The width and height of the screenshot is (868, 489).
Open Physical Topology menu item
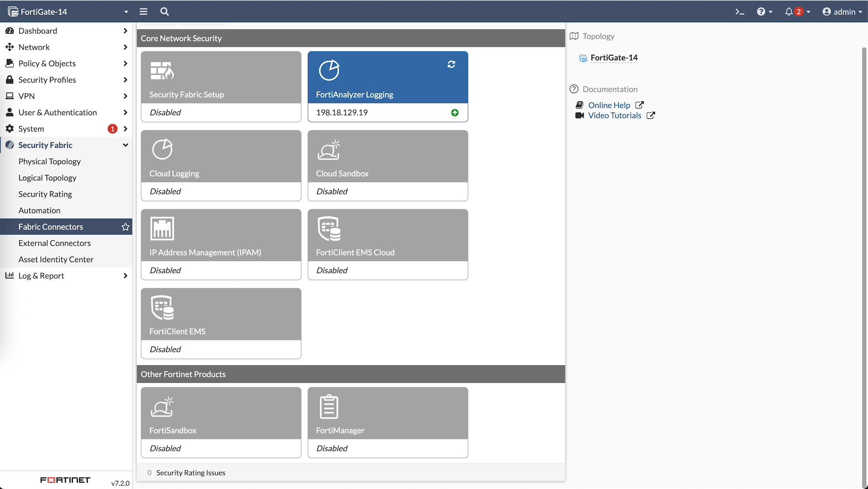[49, 161]
